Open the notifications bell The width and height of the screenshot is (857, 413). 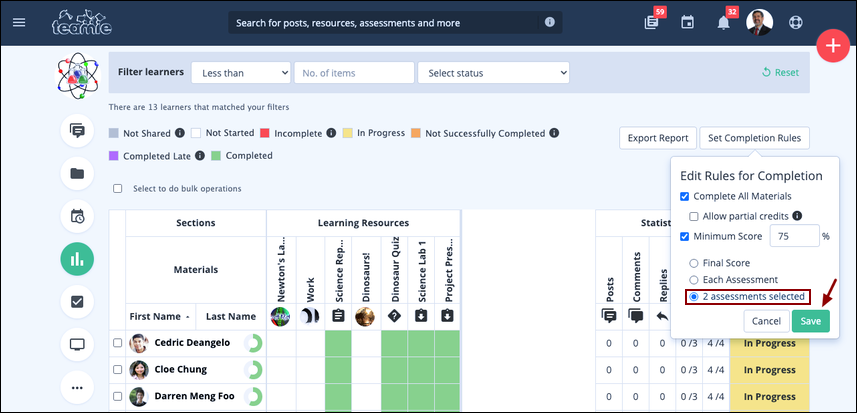pyautogui.click(x=724, y=23)
